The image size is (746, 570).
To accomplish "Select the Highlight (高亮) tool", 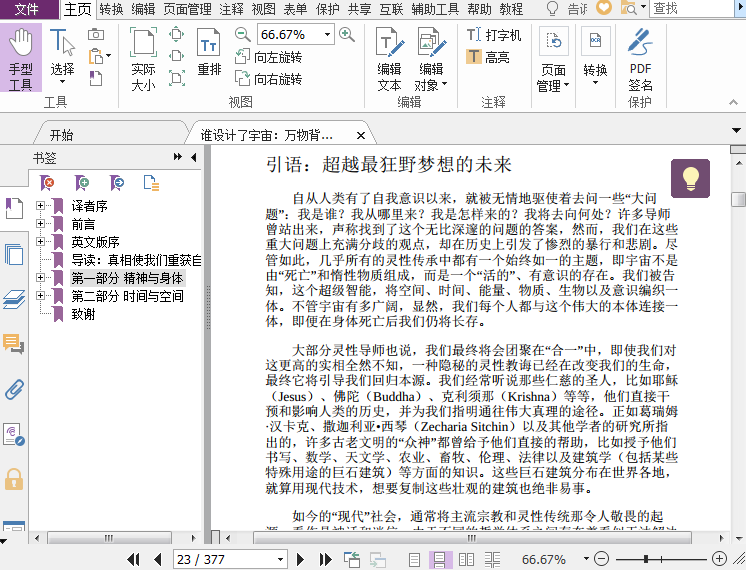I will 488,57.
